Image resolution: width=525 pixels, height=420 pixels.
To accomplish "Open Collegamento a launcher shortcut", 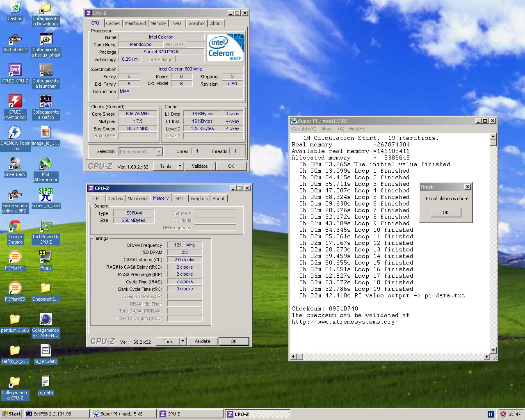I will (x=46, y=76).
